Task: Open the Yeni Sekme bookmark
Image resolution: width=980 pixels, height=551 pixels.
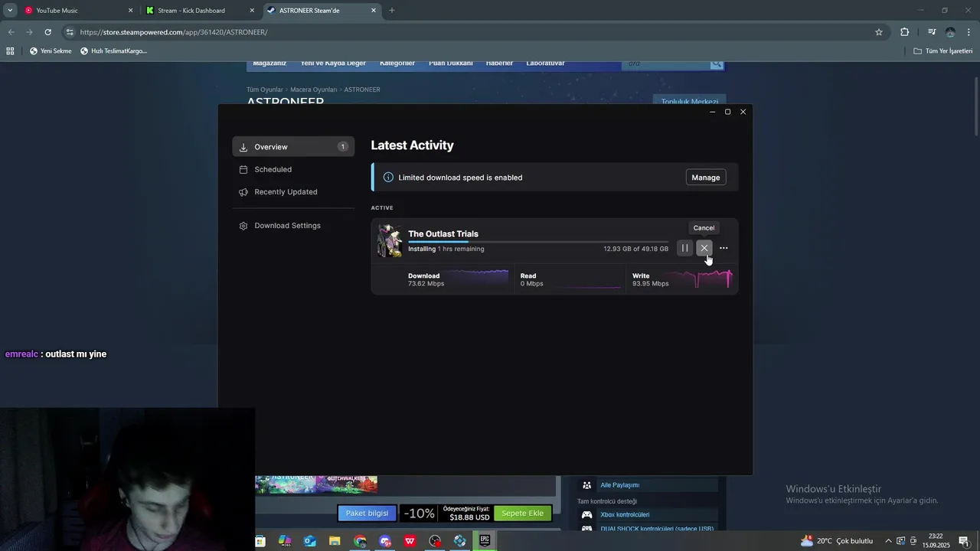Action: (51, 51)
